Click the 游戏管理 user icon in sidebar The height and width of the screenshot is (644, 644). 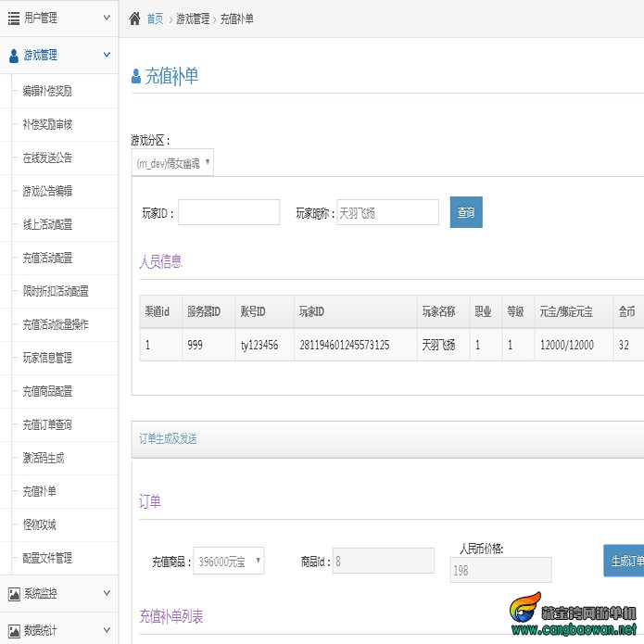[14, 56]
